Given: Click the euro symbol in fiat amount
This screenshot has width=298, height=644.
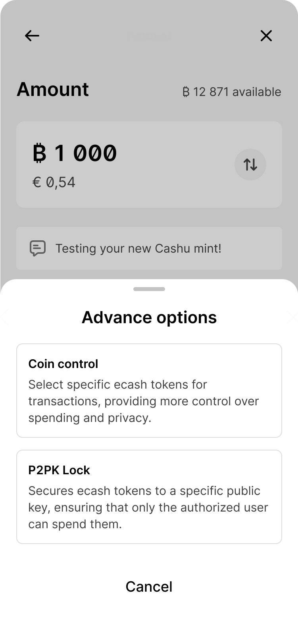Looking at the screenshot, I should tap(37, 182).
